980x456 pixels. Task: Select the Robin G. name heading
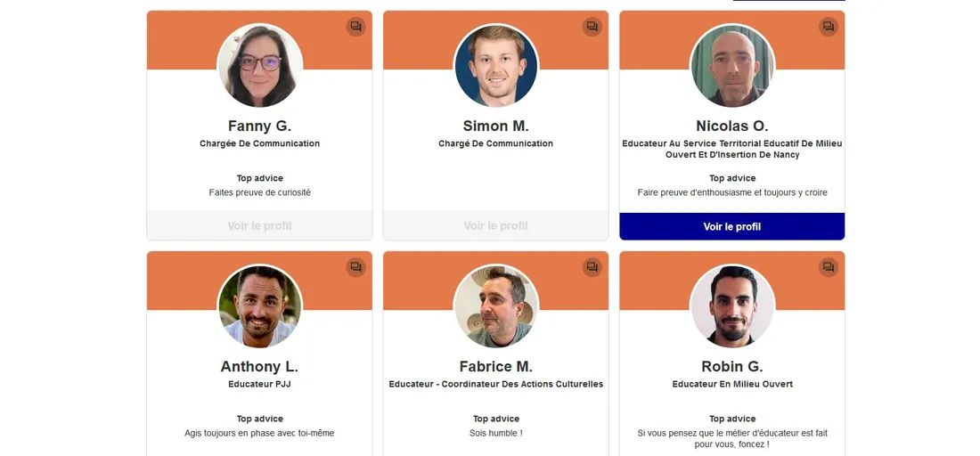click(x=731, y=367)
